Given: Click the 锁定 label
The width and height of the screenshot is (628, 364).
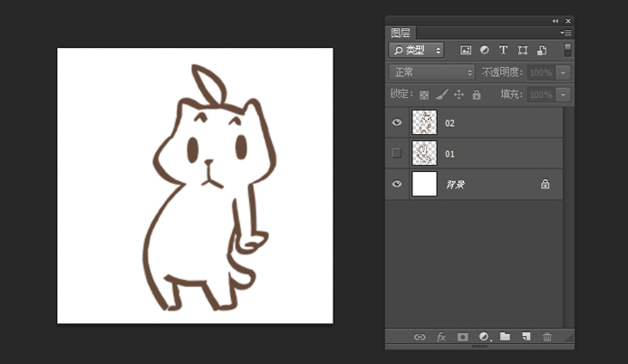Looking at the screenshot, I should (x=401, y=94).
